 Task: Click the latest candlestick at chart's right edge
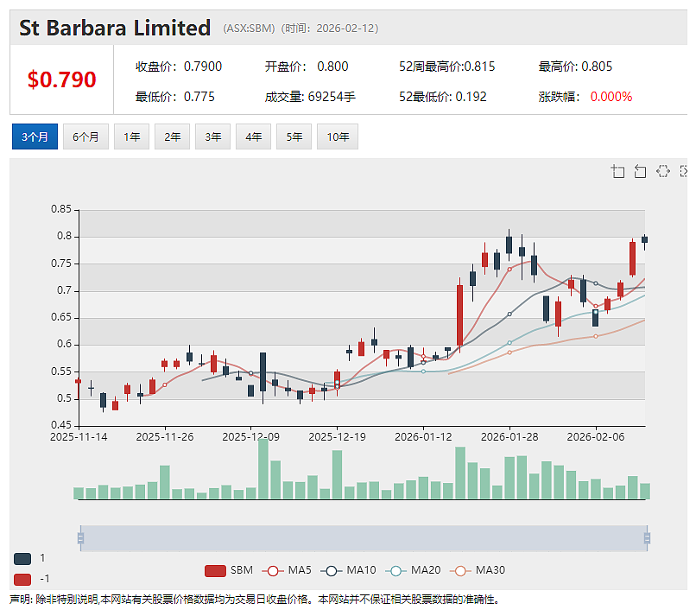click(644, 240)
